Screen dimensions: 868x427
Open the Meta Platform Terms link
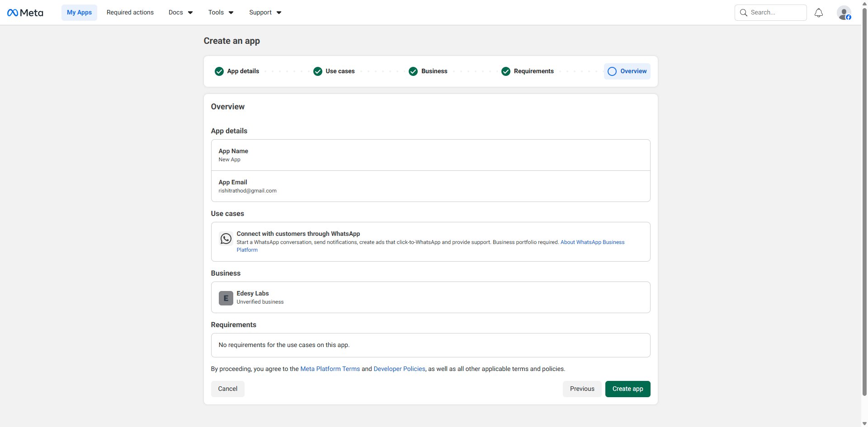pos(330,369)
